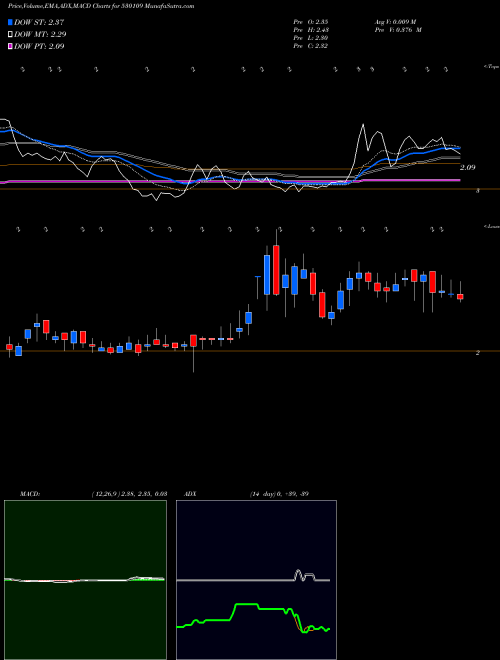Image resolution: width=500 pixels, height=660 pixels.
Task: Click the tallest red candlestick at the peak
Action: pyautogui.click(x=276, y=270)
